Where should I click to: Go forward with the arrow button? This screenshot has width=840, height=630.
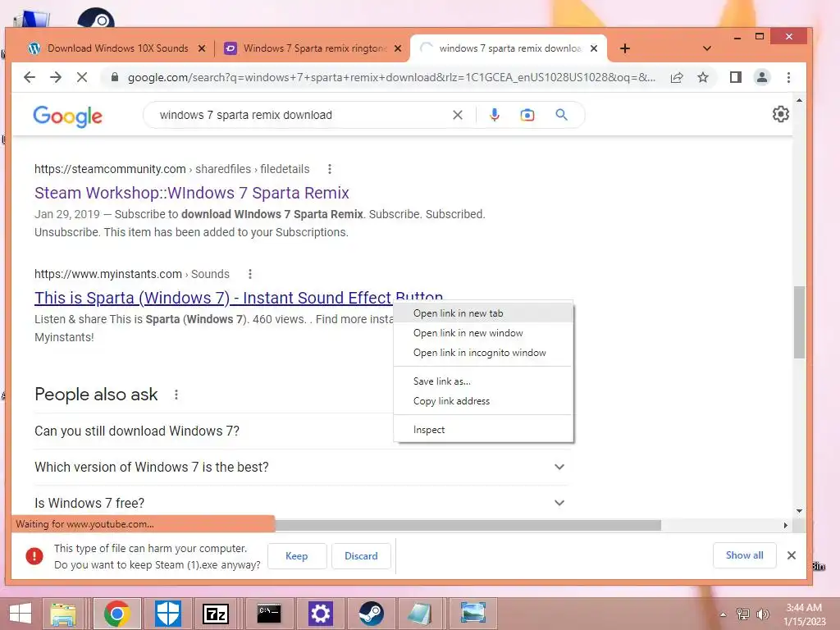tap(56, 78)
